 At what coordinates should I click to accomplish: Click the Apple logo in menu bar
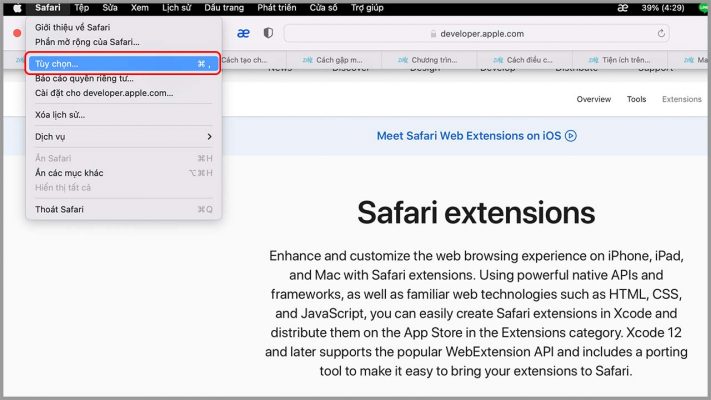click(17, 7)
